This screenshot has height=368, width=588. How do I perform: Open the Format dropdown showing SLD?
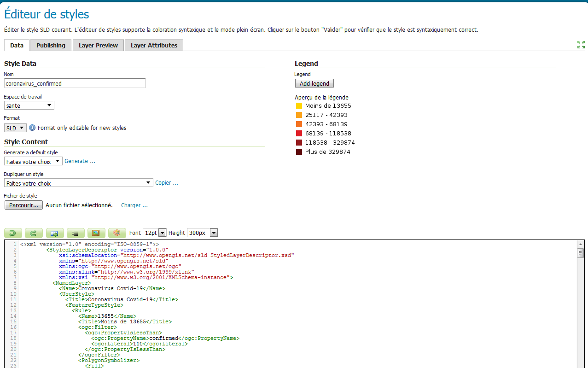16,128
